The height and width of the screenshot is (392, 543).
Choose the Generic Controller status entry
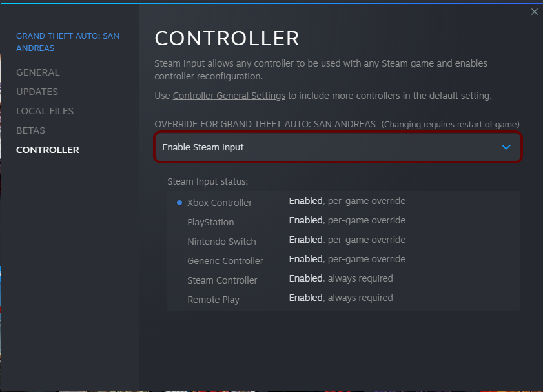coord(225,261)
